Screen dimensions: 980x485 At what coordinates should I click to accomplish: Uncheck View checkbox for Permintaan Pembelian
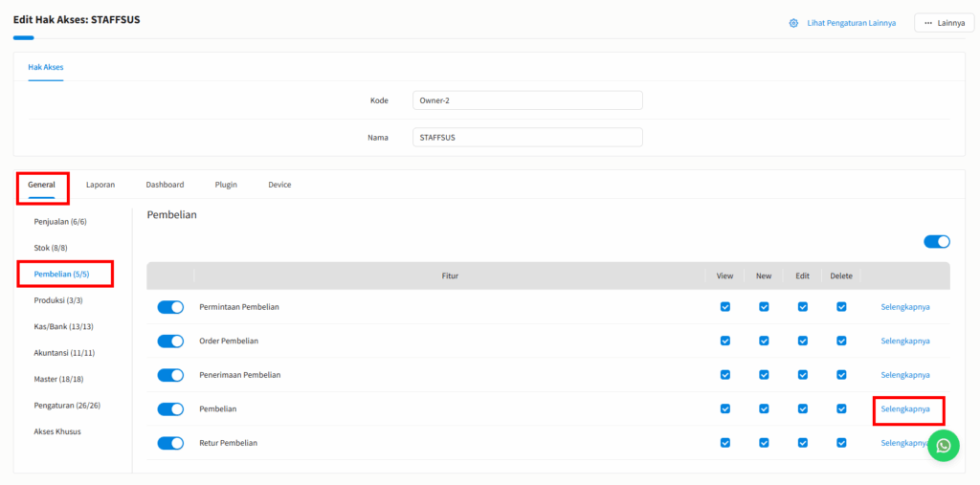point(724,307)
